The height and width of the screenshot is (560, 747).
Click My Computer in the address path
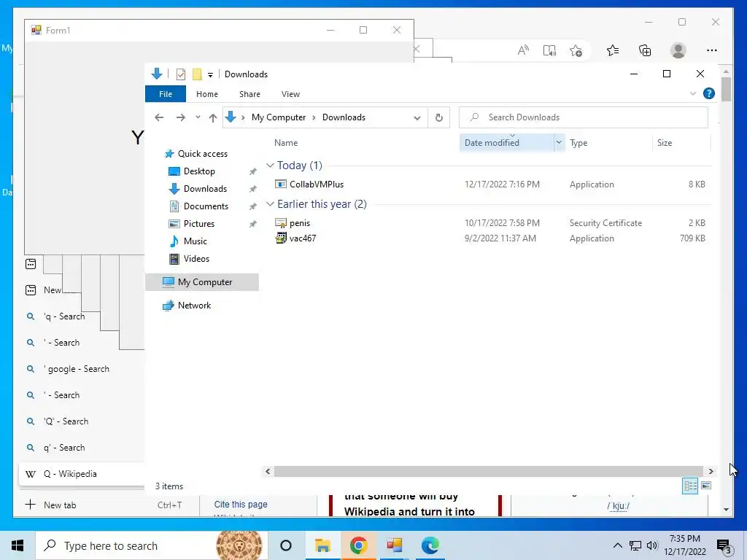point(279,117)
